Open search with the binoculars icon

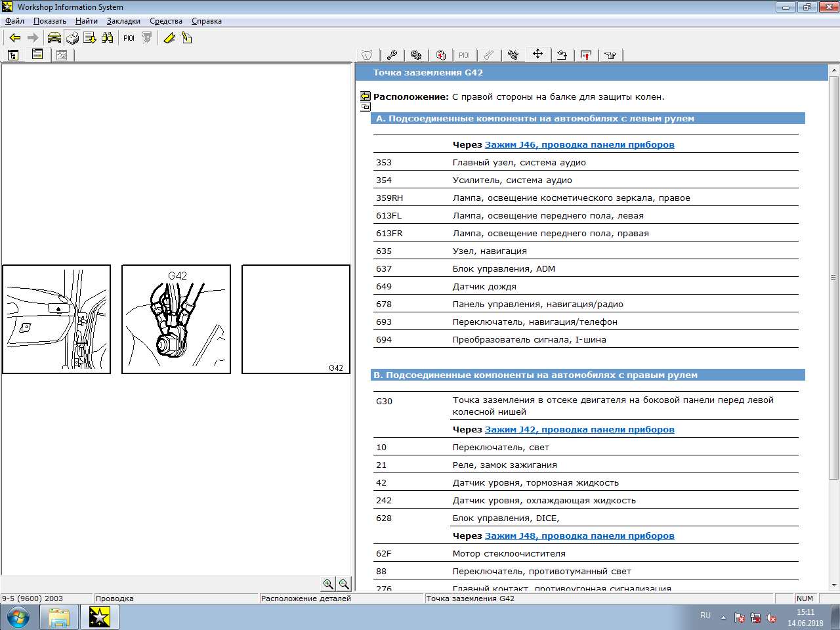pyautogui.click(x=107, y=38)
